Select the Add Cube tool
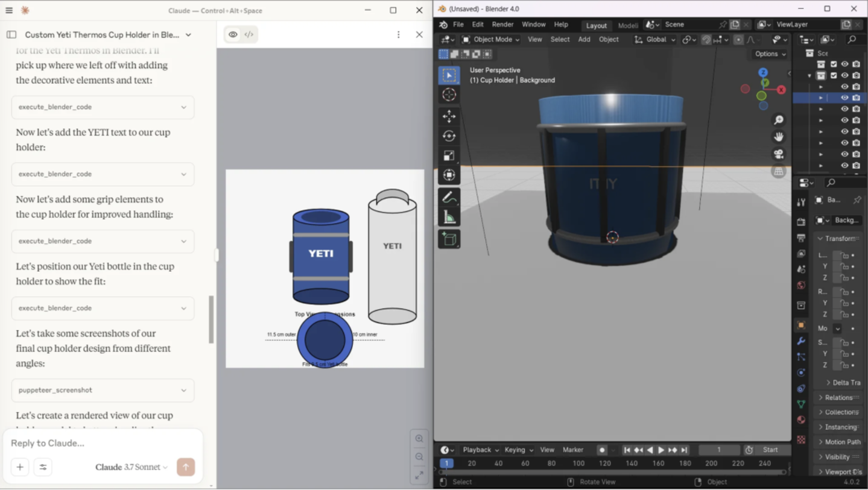Screen dimensions: 868x490 click(x=449, y=239)
